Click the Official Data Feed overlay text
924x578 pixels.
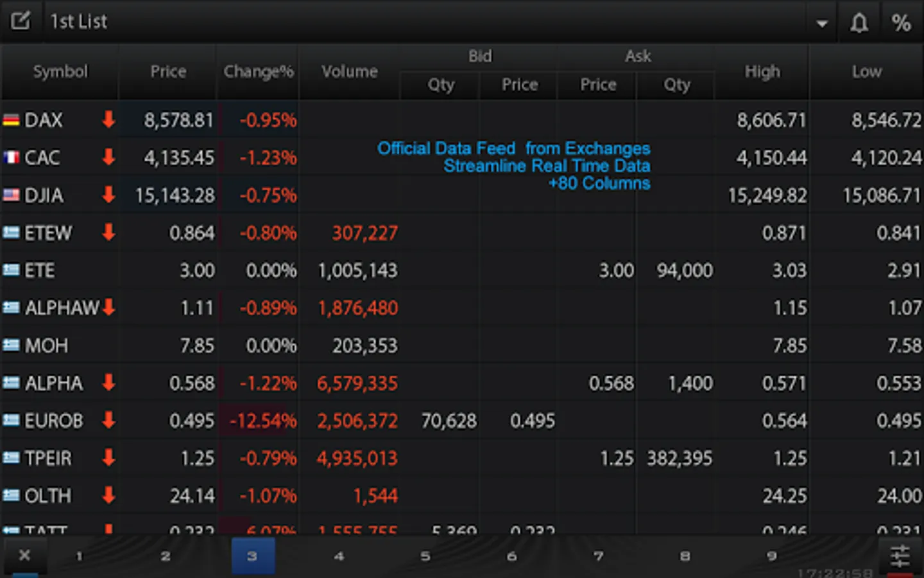coord(513,166)
